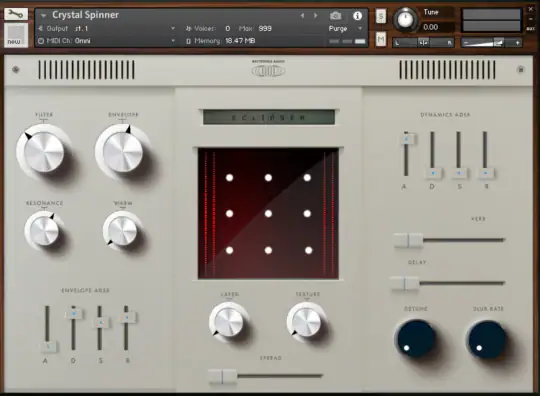Click the Layer knob
Screen dimensions: 540x396
pos(228,322)
